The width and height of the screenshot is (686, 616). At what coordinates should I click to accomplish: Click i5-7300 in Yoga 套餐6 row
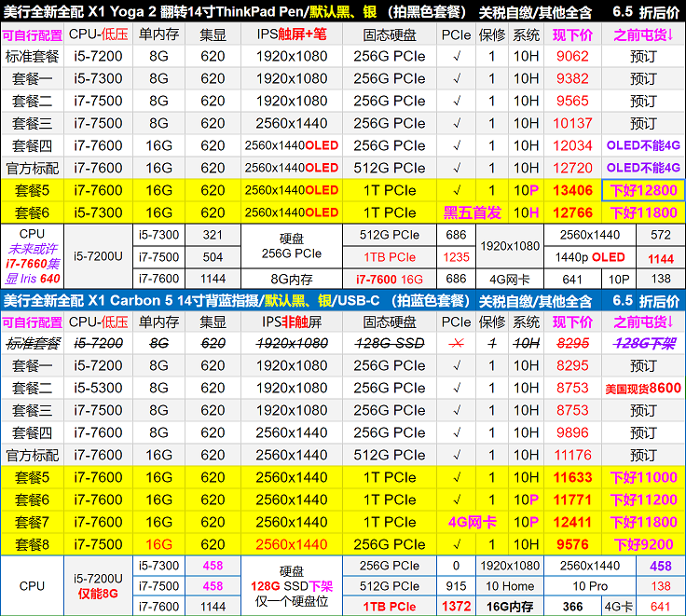(x=98, y=212)
